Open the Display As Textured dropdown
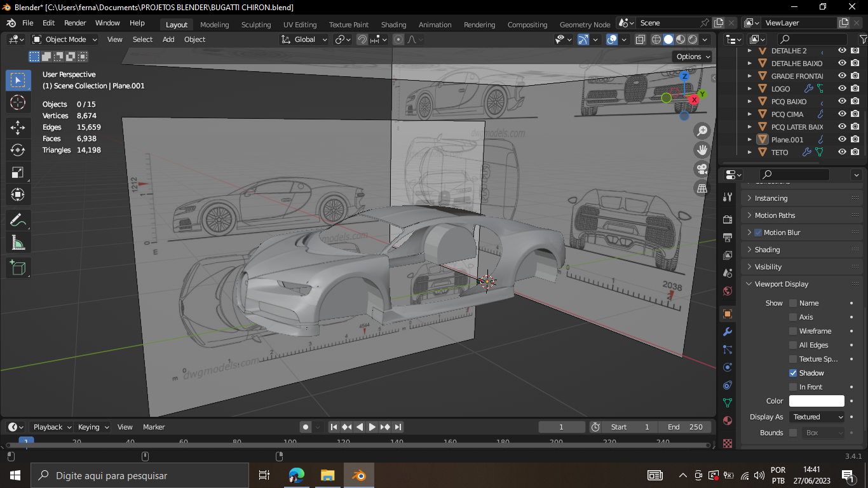The image size is (868, 488). pyautogui.click(x=818, y=417)
